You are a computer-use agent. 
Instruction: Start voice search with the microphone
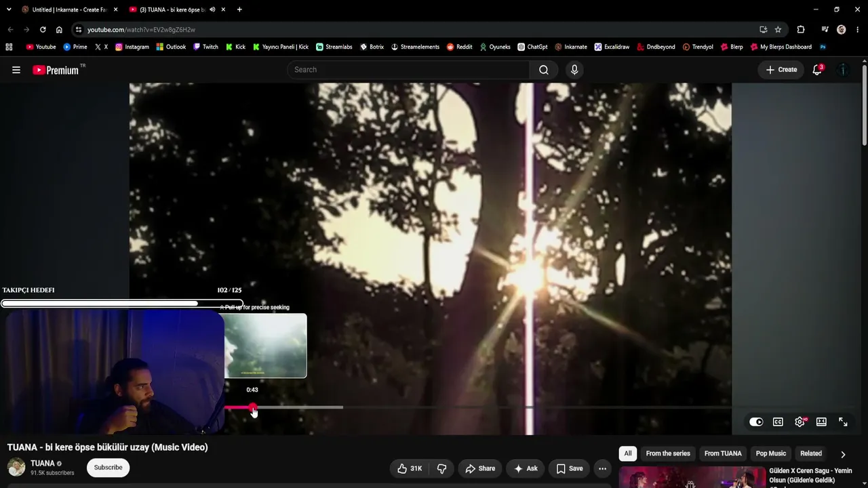pos(574,70)
